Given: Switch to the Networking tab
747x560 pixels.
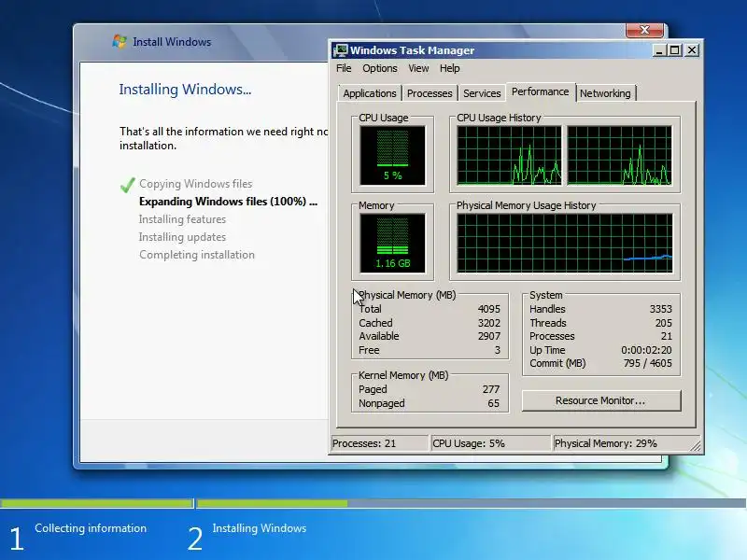Looking at the screenshot, I should click(605, 93).
